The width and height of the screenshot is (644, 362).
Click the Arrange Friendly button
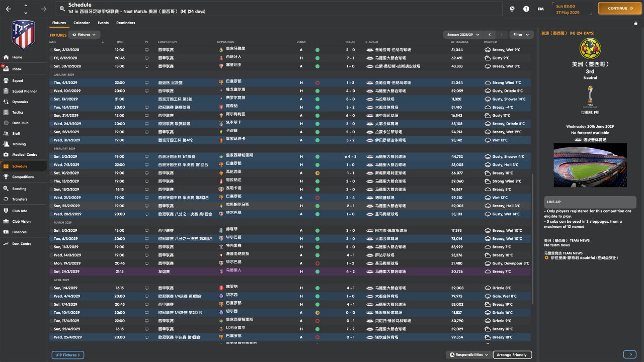tap(512, 355)
